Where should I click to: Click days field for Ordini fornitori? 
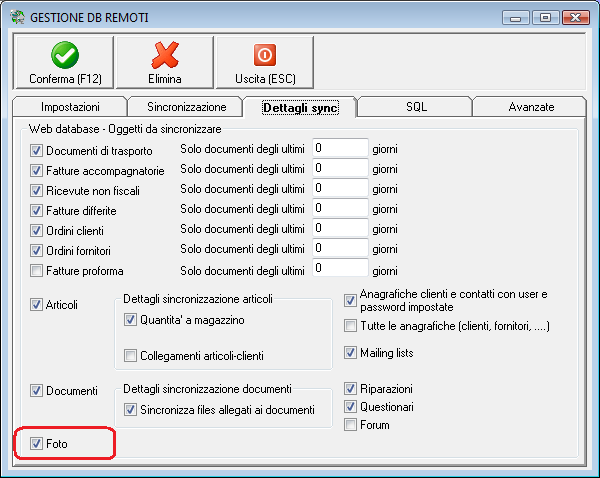(340, 248)
